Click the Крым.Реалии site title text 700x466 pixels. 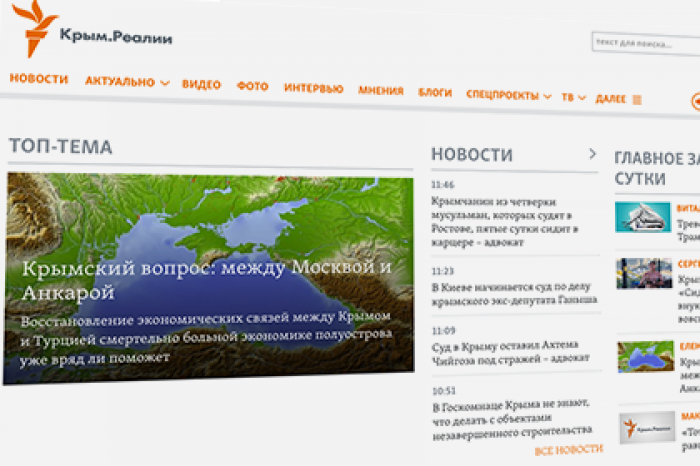(116, 36)
